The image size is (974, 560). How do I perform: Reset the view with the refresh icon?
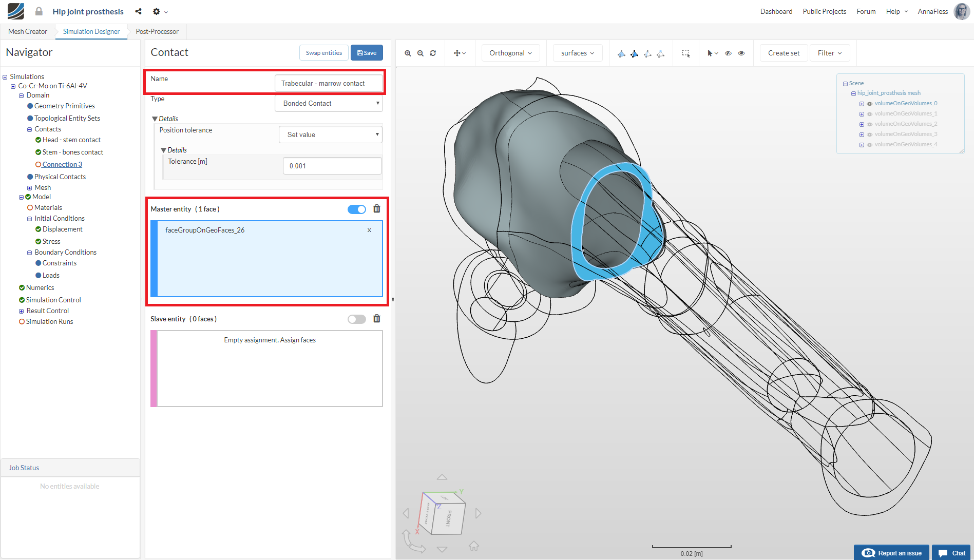[x=433, y=53]
